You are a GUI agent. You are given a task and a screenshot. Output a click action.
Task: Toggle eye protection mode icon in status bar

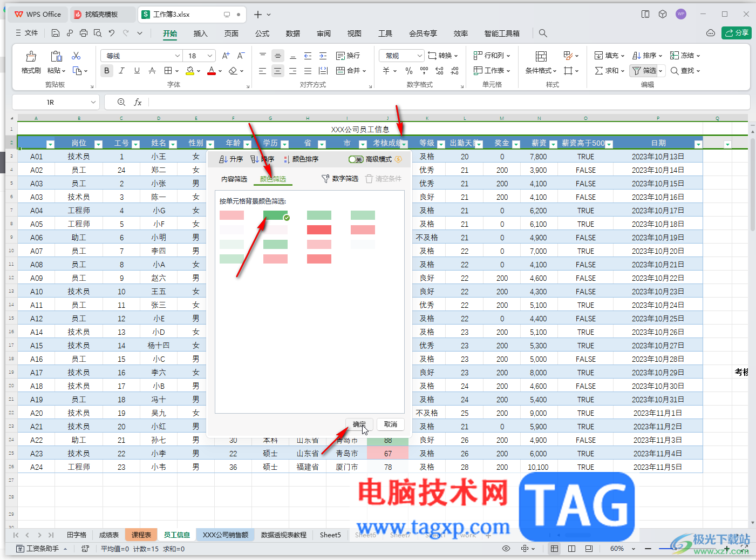[506, 549]
